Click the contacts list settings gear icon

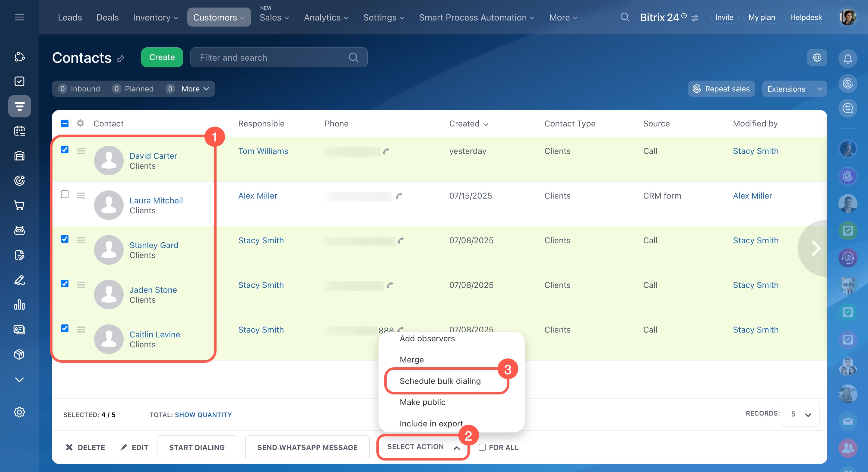click(817, 57)
